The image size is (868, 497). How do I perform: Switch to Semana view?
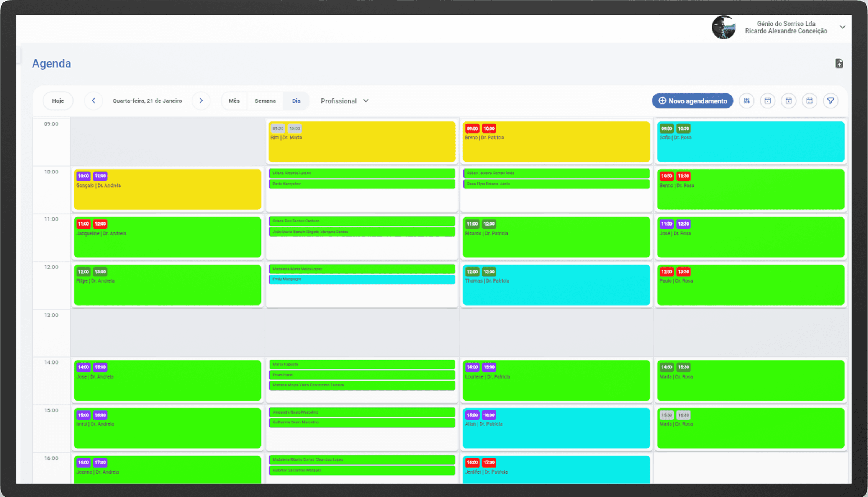tap(265, 101)
